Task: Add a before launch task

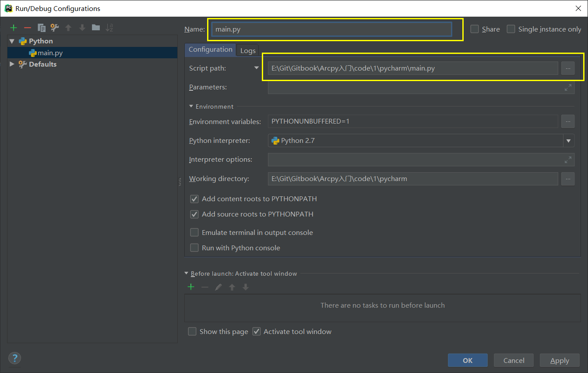Action: [191, 287]
